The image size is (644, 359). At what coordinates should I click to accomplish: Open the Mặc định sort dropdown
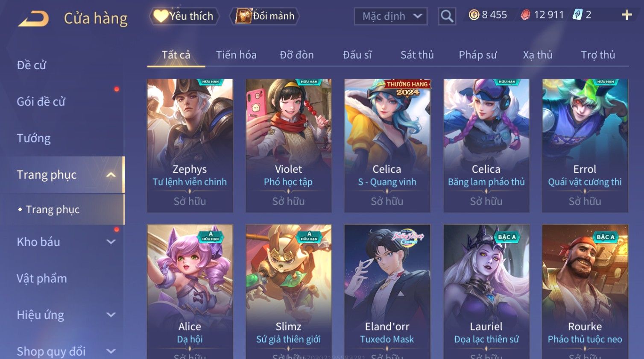coord(391,16)
